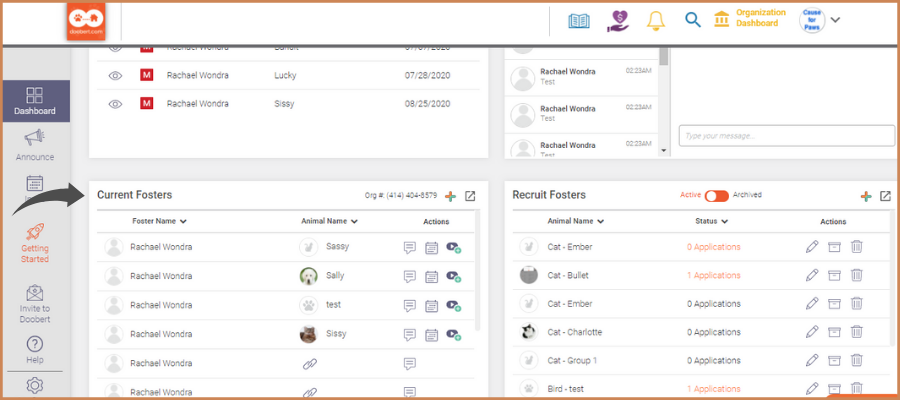Select Dashboard in the sidebar
900x400 pixels.
coord(35,101)
